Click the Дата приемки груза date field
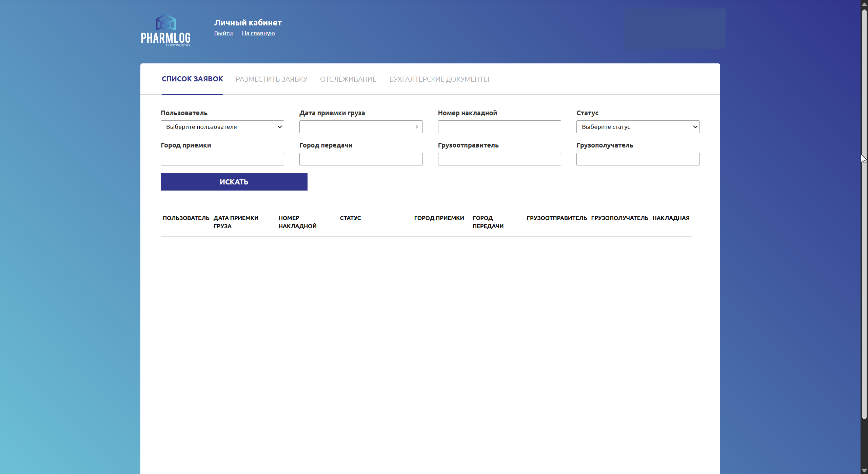 coord(361,127)
